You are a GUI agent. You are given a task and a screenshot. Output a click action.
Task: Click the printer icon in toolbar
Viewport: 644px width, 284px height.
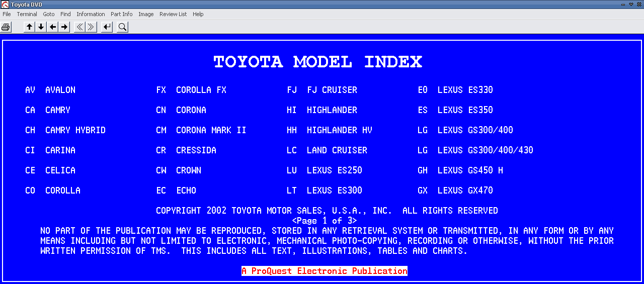pos(6,27)
